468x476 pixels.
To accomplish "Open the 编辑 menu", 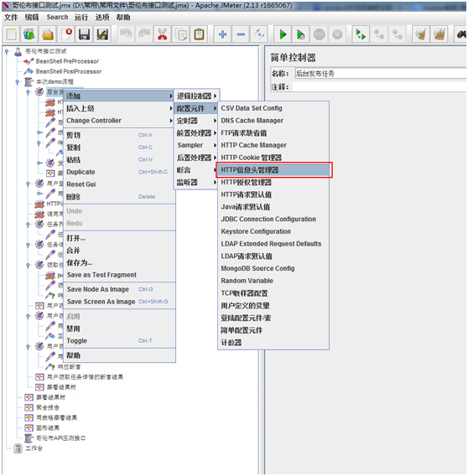I will click(32, 18).
